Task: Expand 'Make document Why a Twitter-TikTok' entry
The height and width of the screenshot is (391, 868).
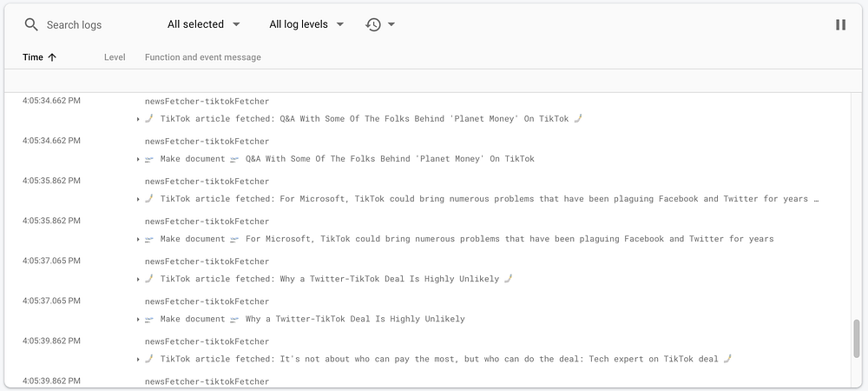Action: coord(138,319)
